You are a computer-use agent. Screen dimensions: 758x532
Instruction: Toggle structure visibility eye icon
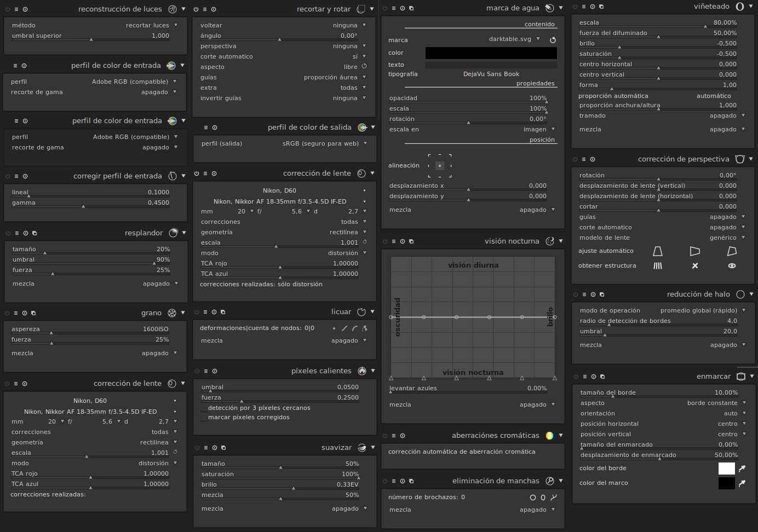pos(732,266)
